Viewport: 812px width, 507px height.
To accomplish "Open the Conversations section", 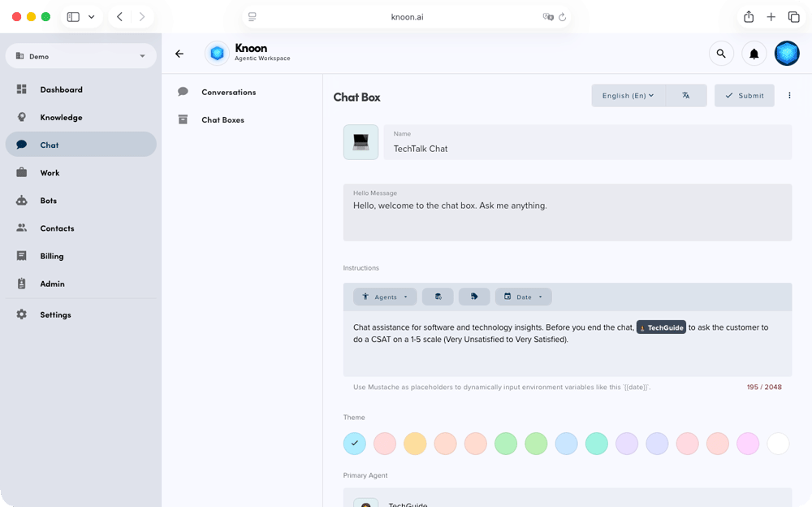I will pos(228,93).
